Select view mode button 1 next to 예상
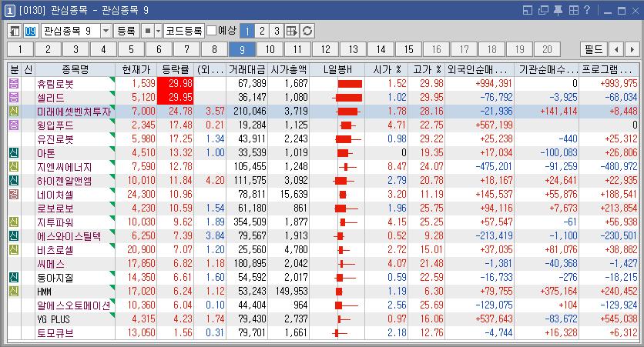The height and width of the screenshot is (347, 644). tap(247, 32)
